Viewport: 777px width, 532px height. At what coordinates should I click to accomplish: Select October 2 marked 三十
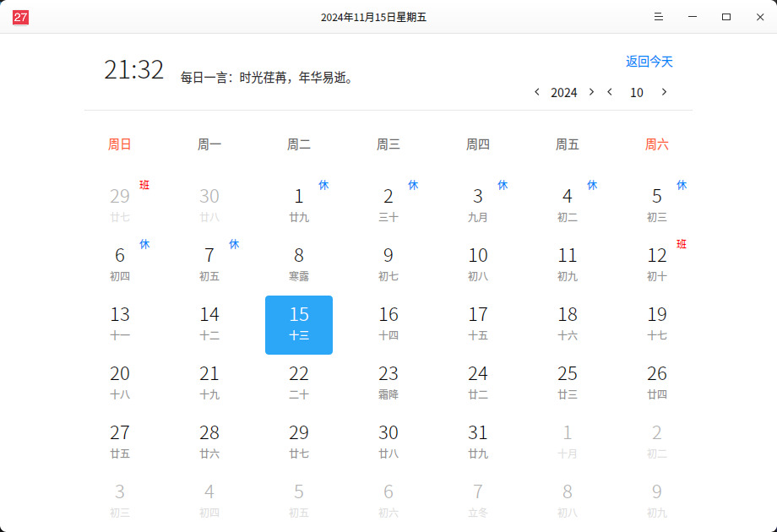(x=388, y=207)
